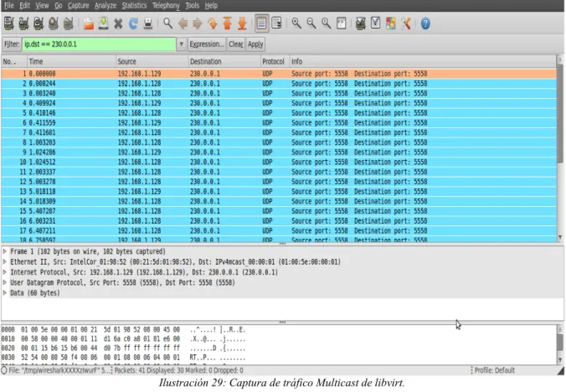Image resolution: width=566 pixels, height=392 pixels.
Task: Open filter history dropdown arrow
Action: pyautogui.click(x=181, y=44)
